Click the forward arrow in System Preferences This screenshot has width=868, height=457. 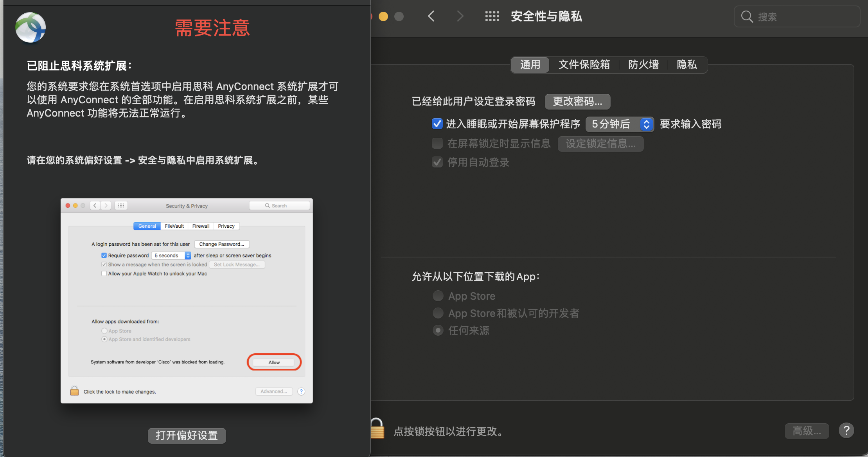coord(460,16)
